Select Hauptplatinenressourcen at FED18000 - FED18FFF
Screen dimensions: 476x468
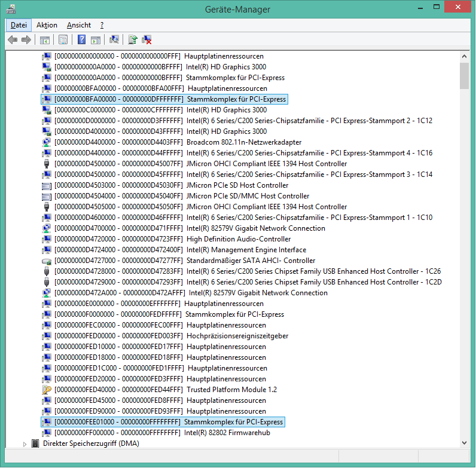160,357
